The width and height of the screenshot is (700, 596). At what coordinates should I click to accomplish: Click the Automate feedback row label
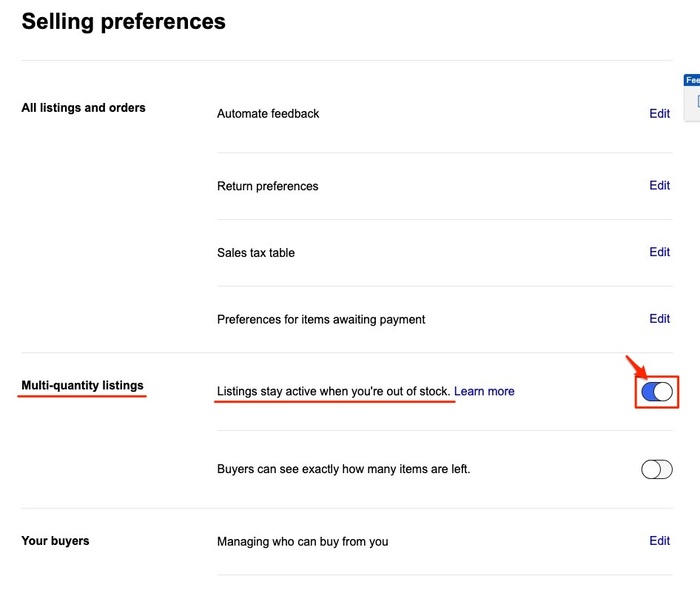coord(268,114)
